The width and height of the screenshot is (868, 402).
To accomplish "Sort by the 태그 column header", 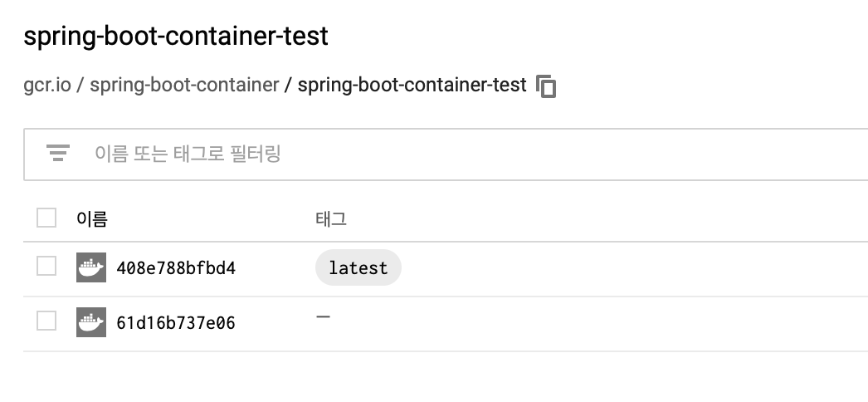I will (x=330, y=219).
